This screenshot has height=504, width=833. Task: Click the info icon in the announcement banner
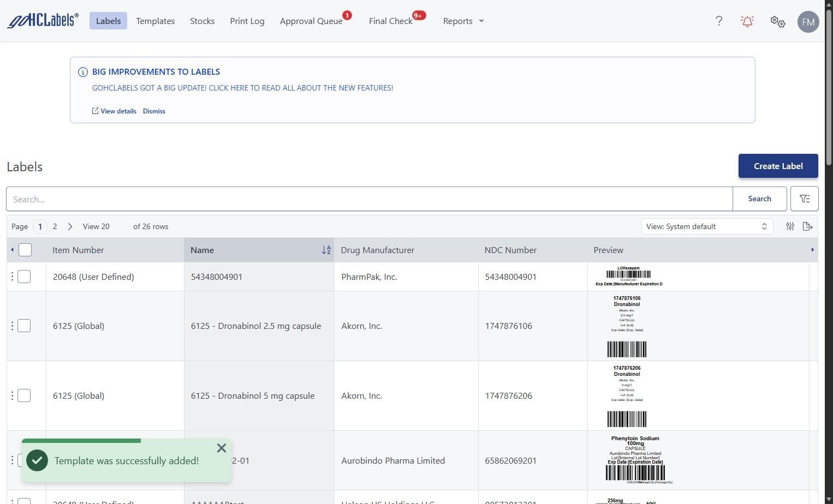(x=83, y=72)
